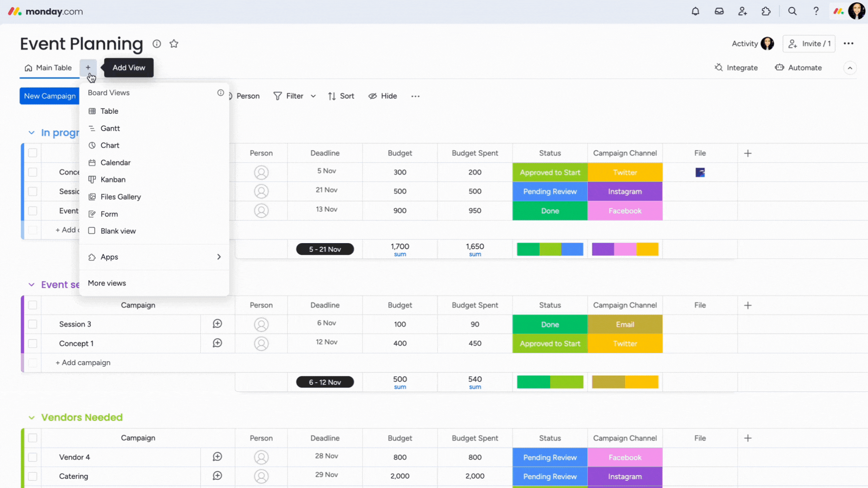Select the Files Gallery view
Screen dimensions: 868x488
coord(121,196)
